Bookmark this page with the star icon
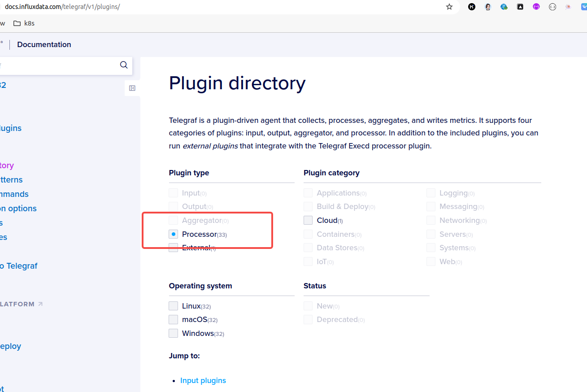This screenshot has height=392, width=587. point(449,7)
